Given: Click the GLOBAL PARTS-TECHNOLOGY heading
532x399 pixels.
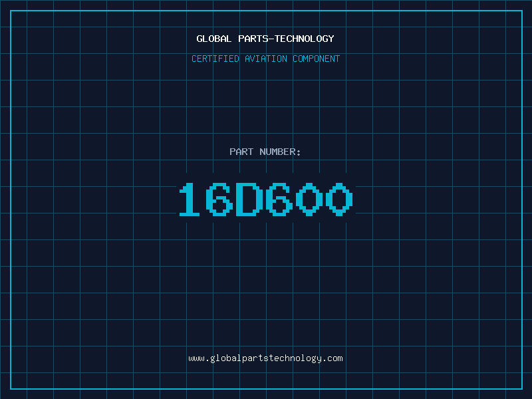Looking at the screenshot, I should coord(265,39).
